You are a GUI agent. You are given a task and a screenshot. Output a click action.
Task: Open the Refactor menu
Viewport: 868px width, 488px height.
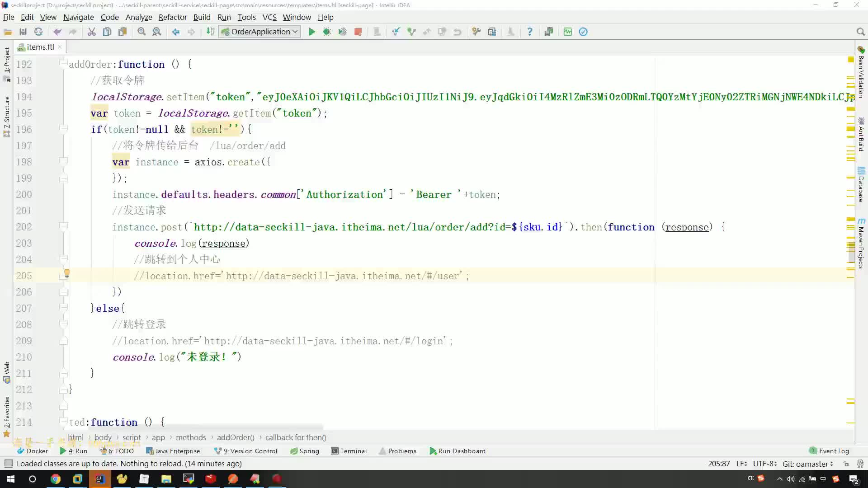pos(173,17)
